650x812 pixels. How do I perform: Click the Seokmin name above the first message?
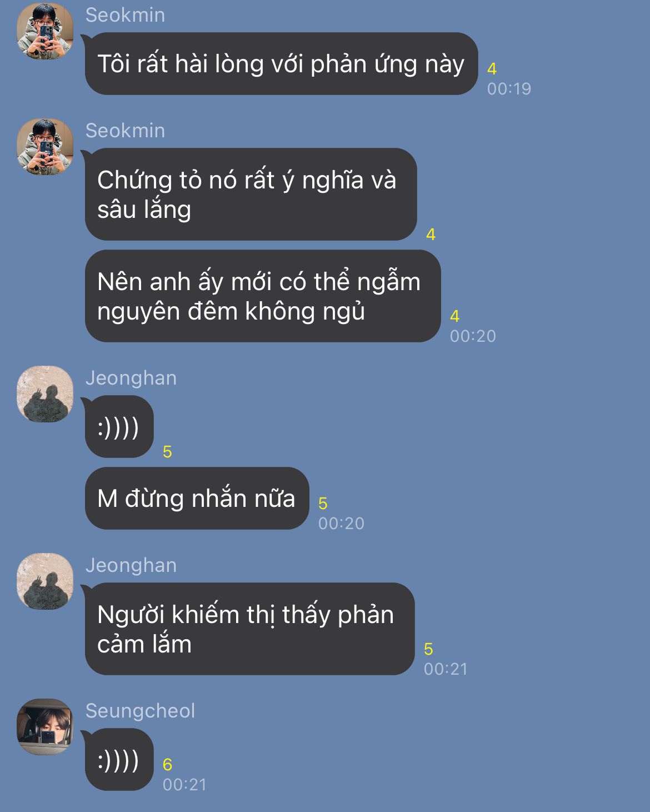[x=125, y=15]
